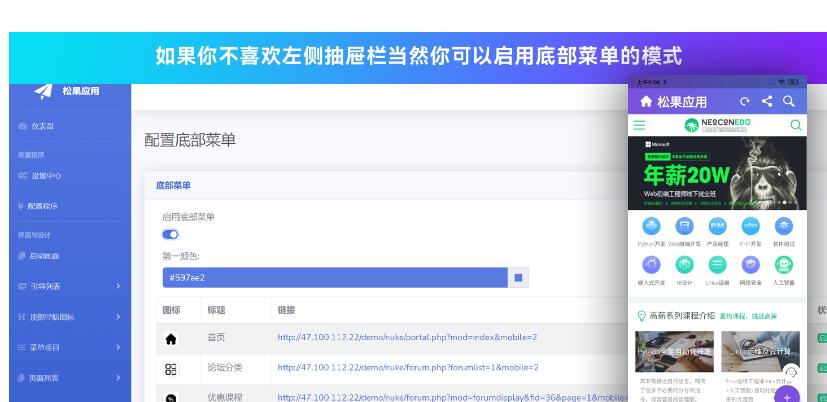Click the 标题 column header

216,310
